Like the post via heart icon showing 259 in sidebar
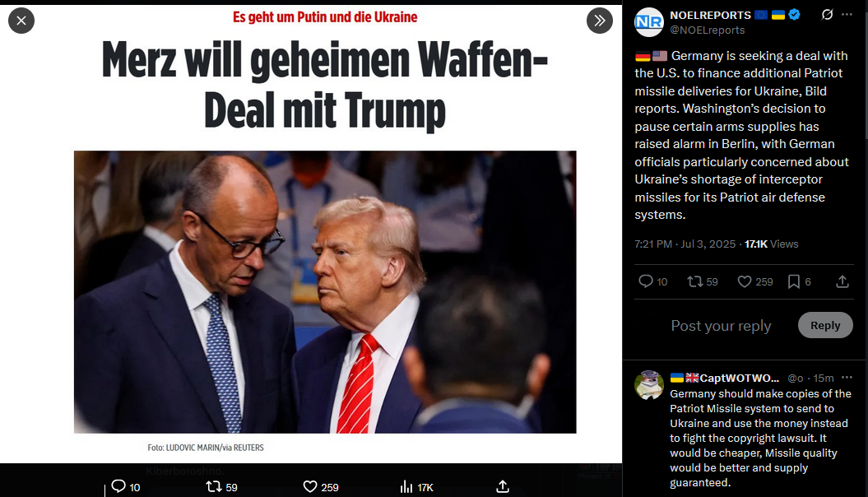 (x=745, y=281)
